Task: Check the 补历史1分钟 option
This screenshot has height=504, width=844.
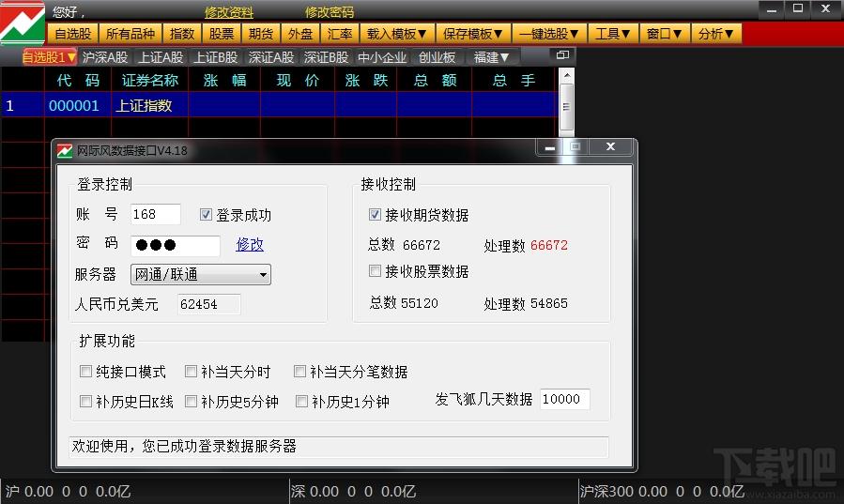Action: coord(301,402)
